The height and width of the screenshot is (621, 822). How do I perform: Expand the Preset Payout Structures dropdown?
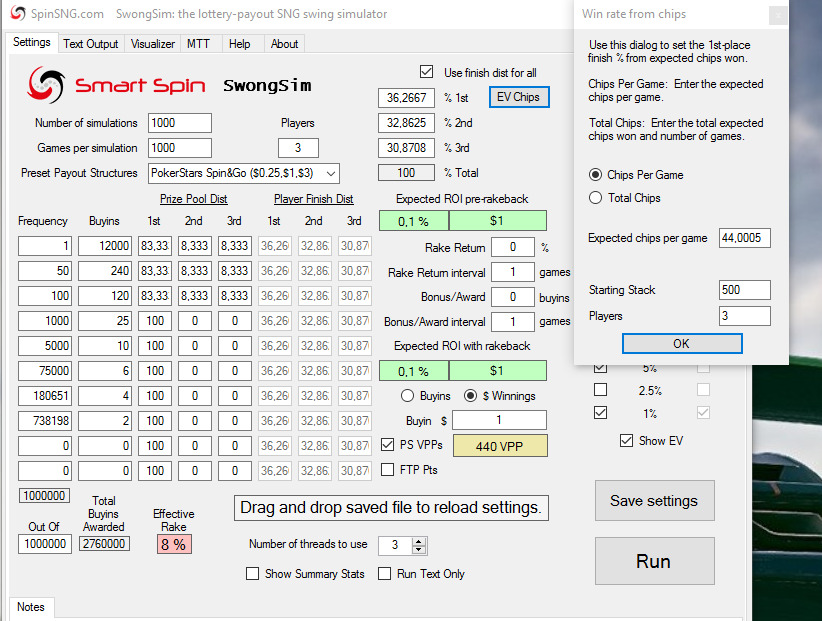click(331, 173)
